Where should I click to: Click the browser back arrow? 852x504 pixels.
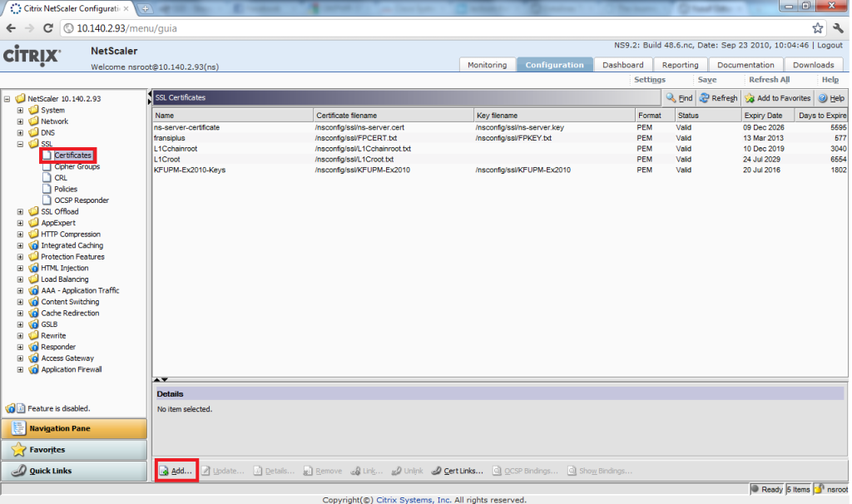[x=11, y=28]
